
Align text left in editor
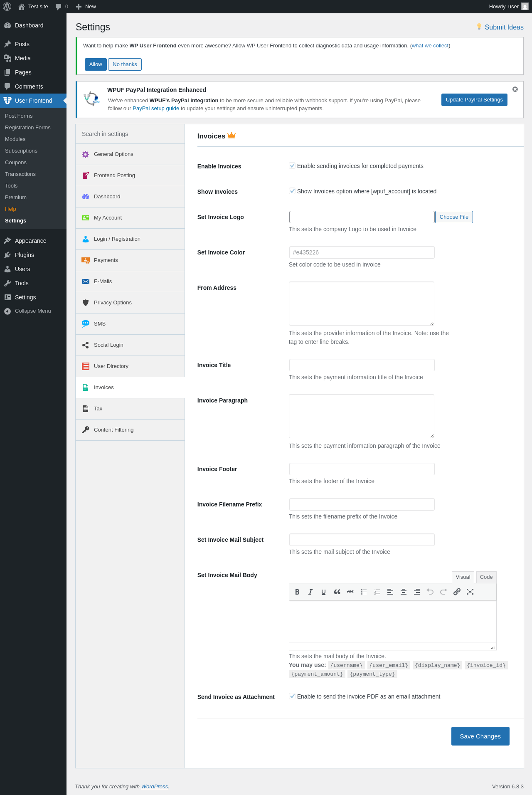(x=390, y=592)
